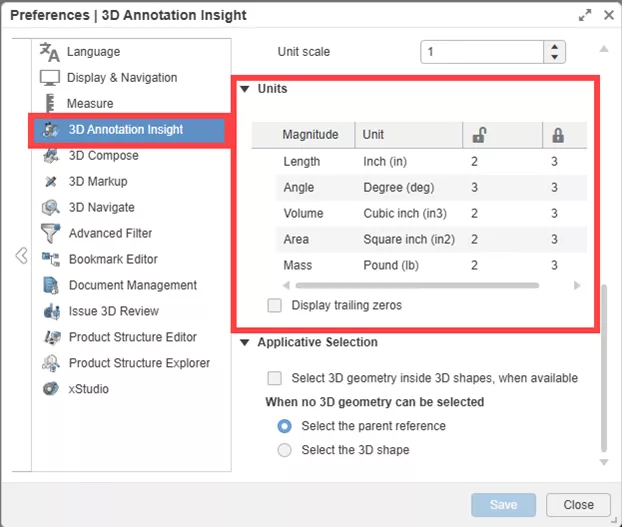Click scroll-down arrow of settings pane
622x527 pixels.
click(604, 462)
